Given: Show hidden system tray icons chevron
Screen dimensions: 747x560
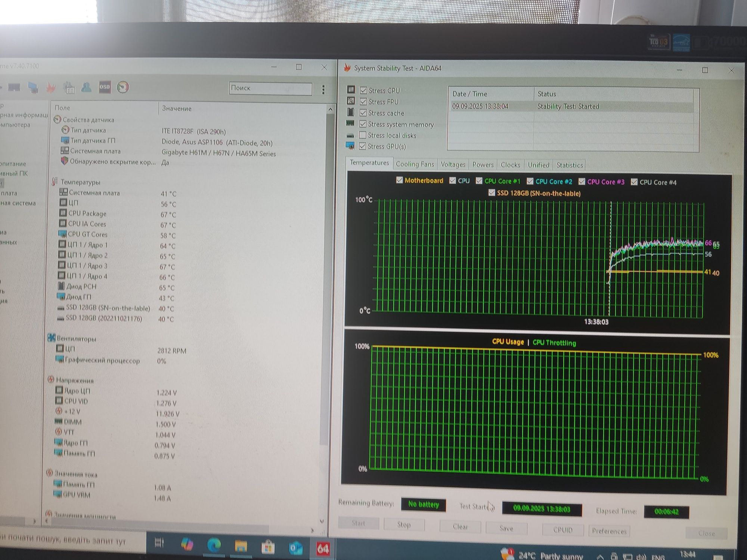Looking at the screenshot, I should pyautogui.click(x=600, y=557).
